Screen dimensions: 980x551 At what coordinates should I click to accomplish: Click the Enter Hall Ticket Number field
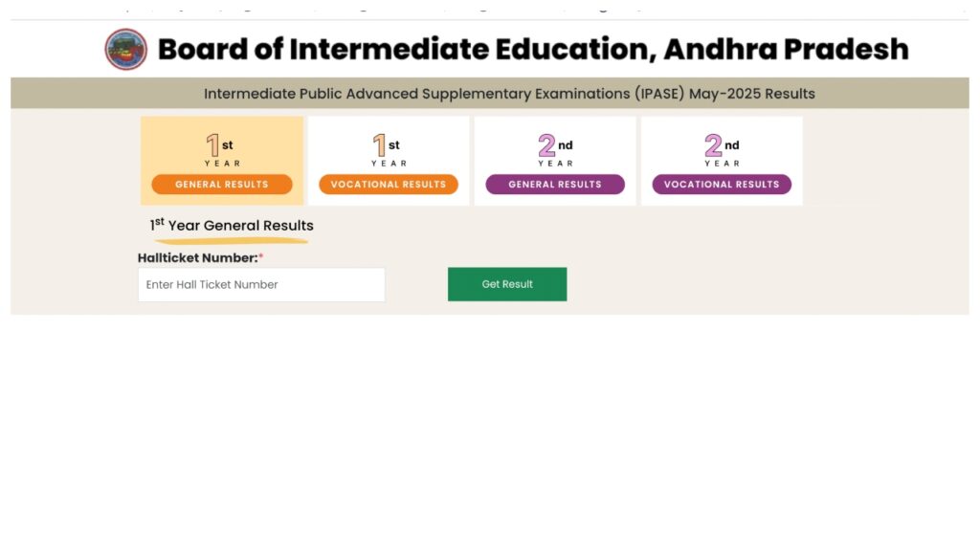pyautogui.click(x=261, y=284)
